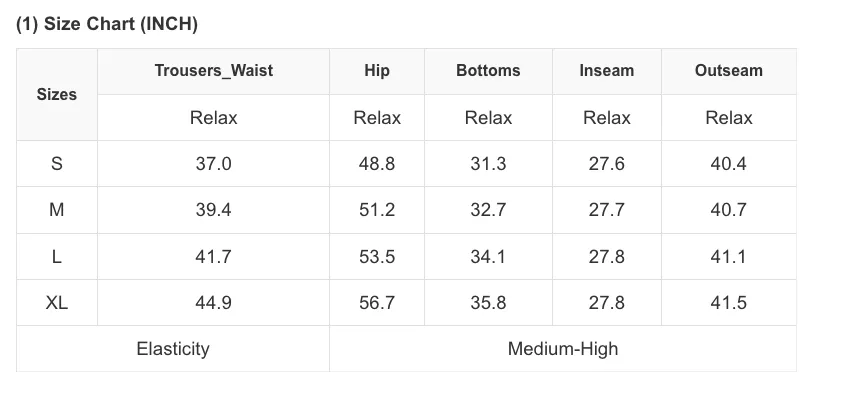
Task: Click the Elasticity label cell
Action: [173, 349]
